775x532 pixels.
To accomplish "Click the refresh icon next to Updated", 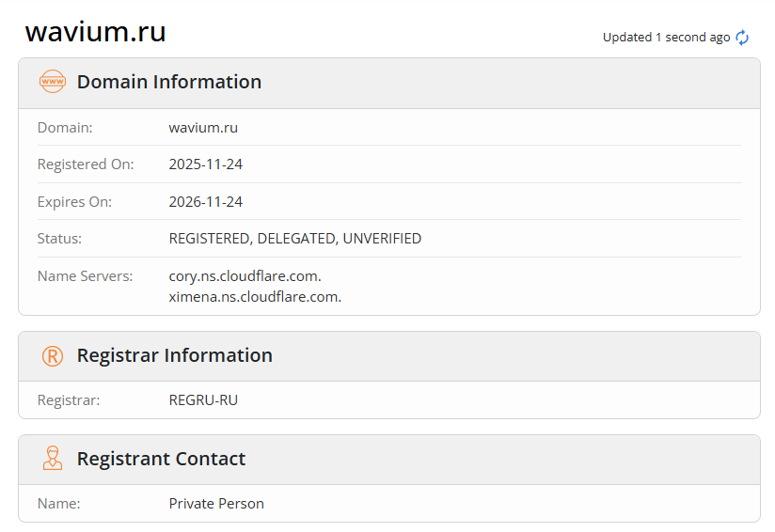I will [742, 38].
